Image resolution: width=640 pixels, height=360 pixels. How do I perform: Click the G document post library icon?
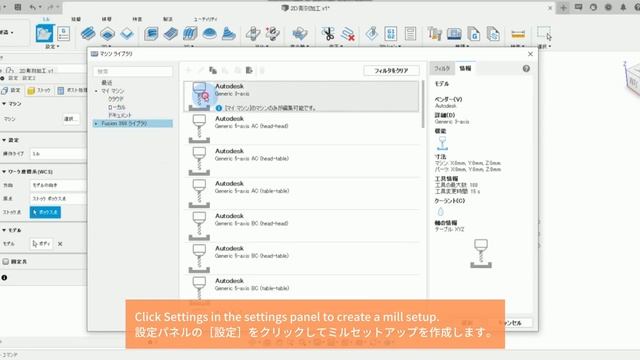[473, 33]
